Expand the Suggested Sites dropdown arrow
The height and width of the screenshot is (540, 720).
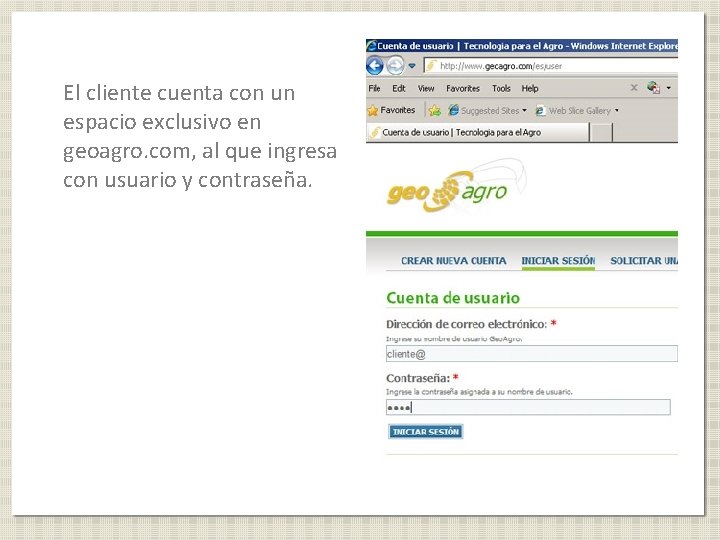tap(524, 111)
